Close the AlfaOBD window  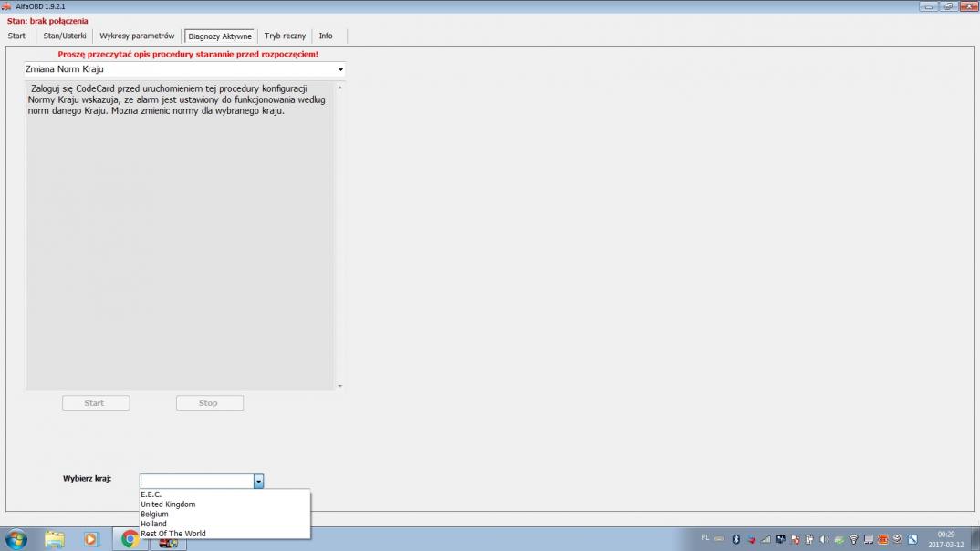click(969, 6)
